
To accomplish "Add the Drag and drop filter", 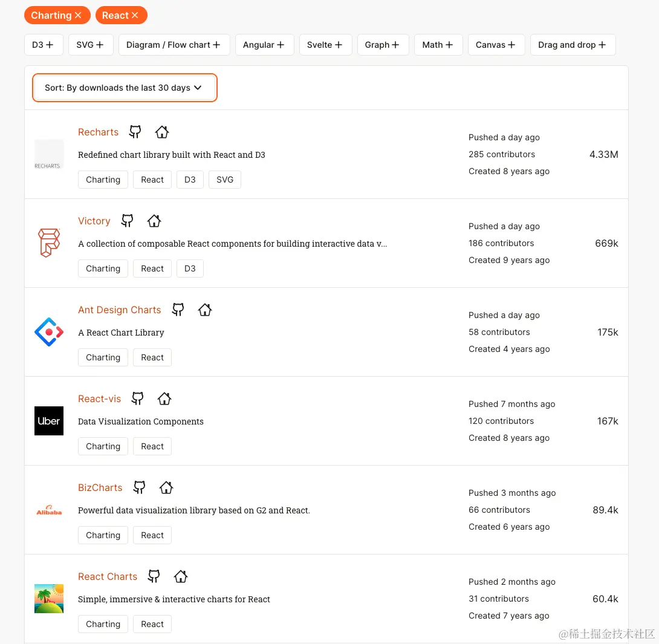I will point(573,45).
